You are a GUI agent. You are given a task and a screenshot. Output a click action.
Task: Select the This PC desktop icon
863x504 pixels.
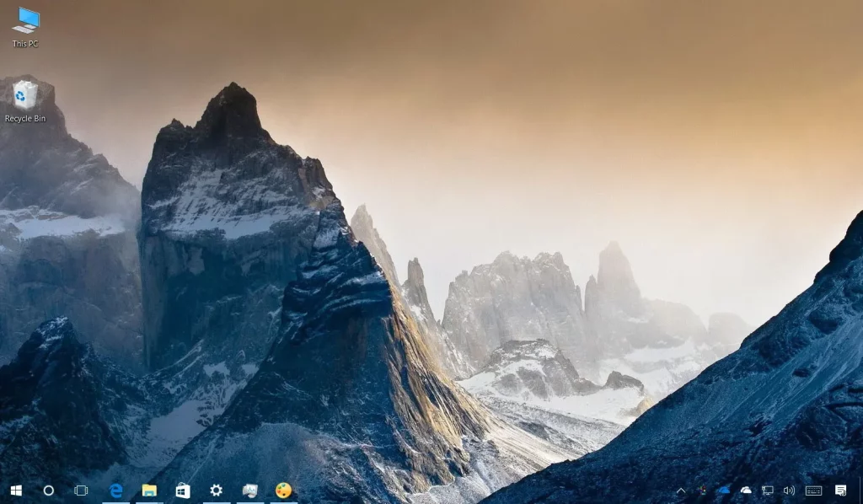25,27
